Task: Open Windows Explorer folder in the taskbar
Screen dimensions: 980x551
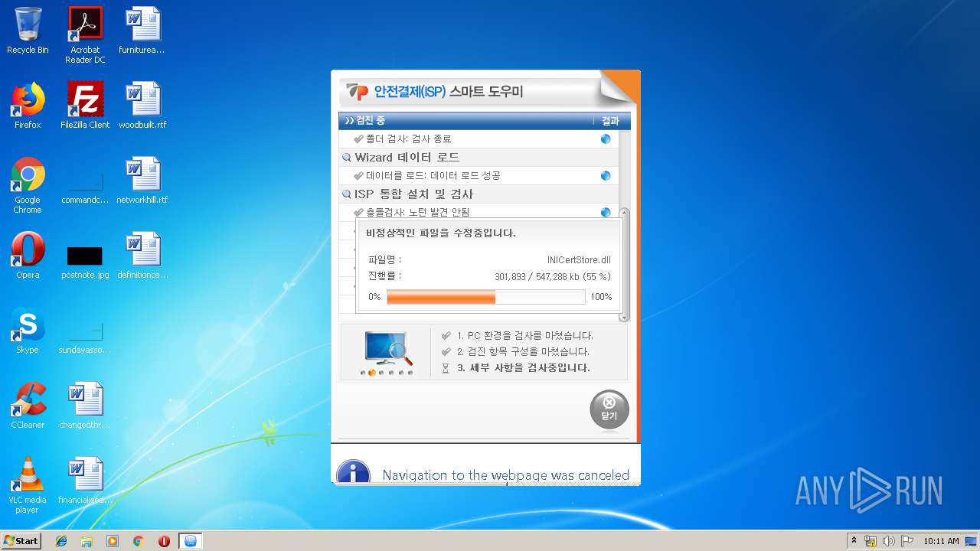Action: 87,541
